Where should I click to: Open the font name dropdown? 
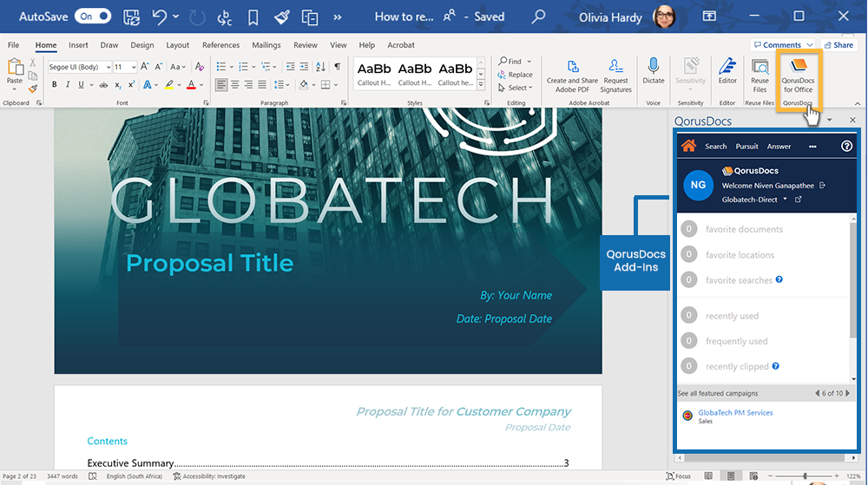click(108, 67)
